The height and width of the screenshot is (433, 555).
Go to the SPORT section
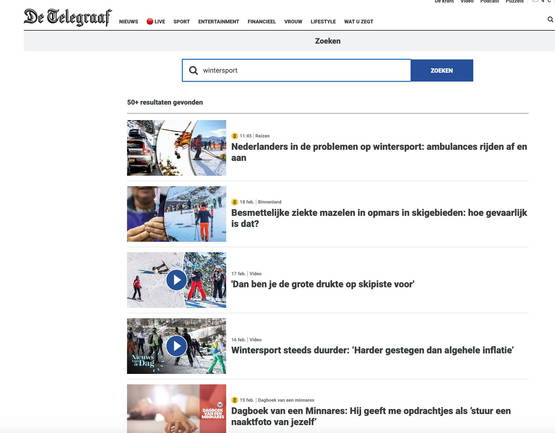tap(182, 22)
